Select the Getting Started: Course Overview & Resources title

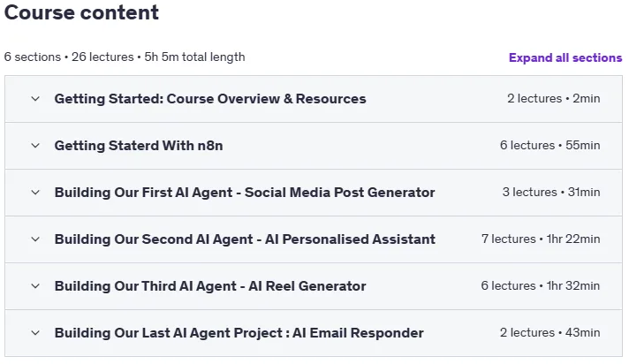pos(210,99)
